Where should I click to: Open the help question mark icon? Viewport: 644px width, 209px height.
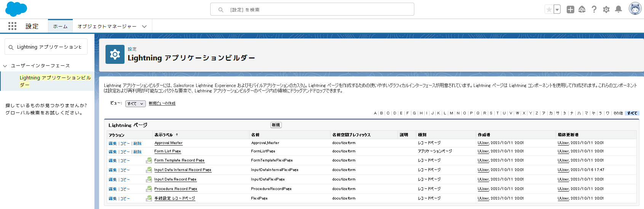[594, 9]
